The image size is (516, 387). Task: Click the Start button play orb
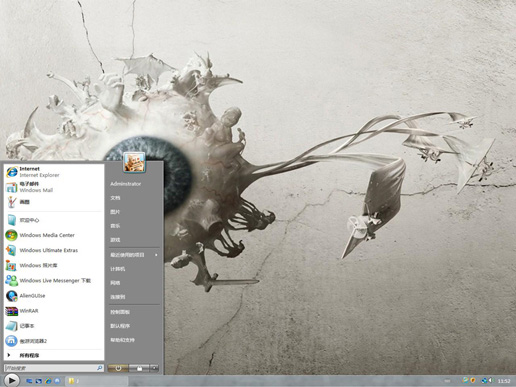tap(11, 380)
